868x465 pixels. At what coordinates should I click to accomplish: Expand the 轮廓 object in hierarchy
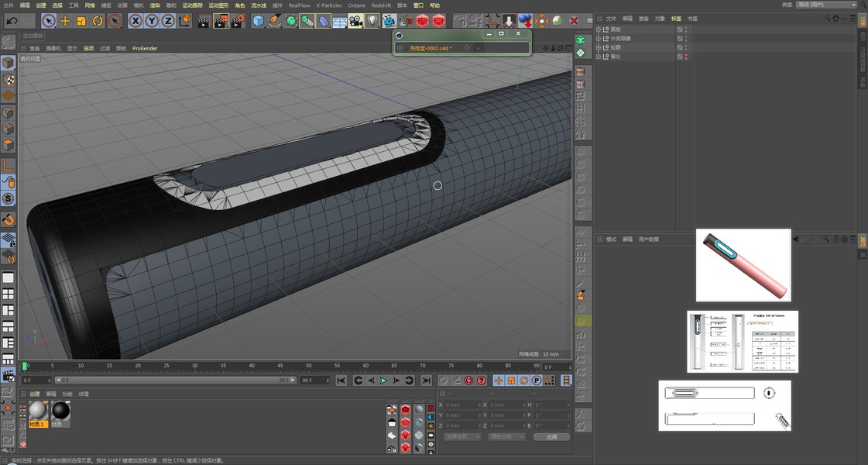coord(599,47)
